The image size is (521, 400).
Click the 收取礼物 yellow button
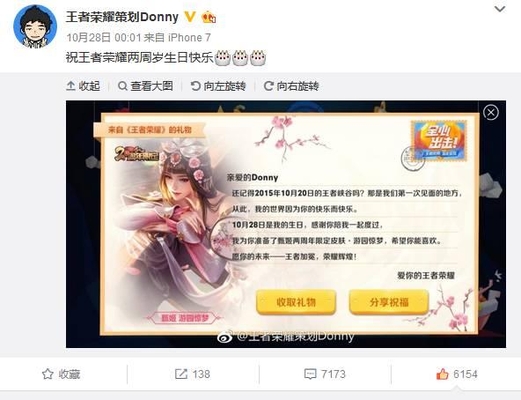click(296, 302)
